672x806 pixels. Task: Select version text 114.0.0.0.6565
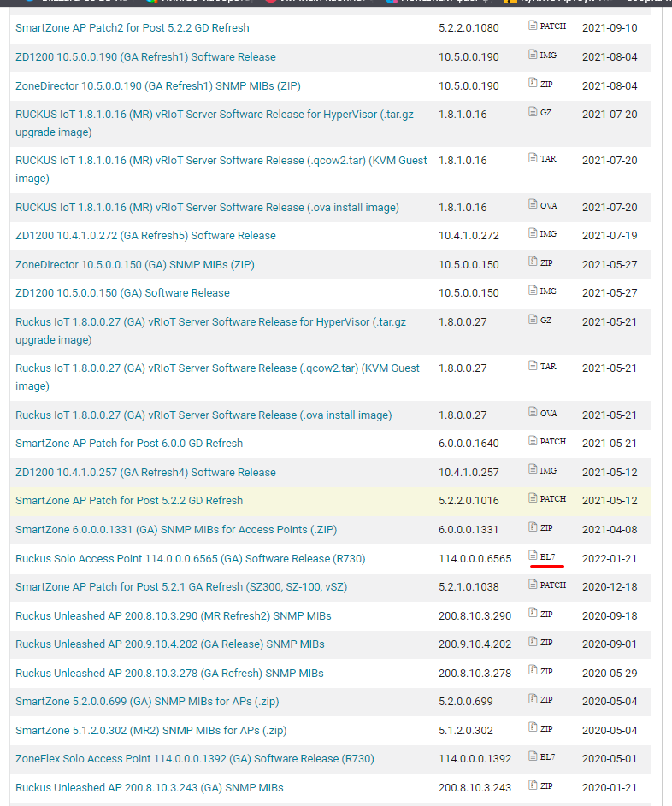[475, 559]
